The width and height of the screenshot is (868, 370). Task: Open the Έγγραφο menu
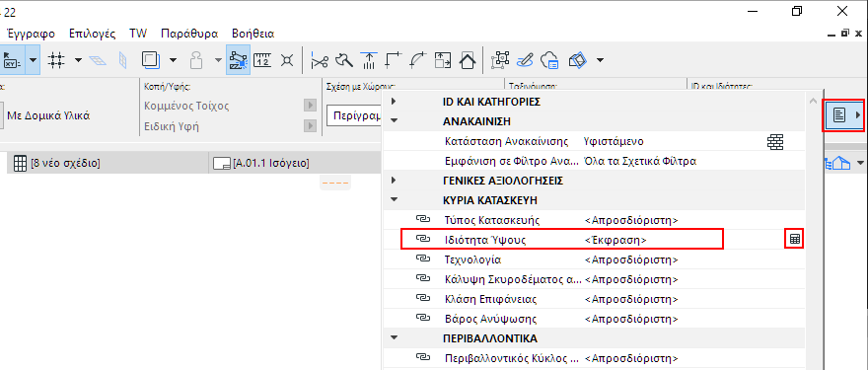point(30,34)
